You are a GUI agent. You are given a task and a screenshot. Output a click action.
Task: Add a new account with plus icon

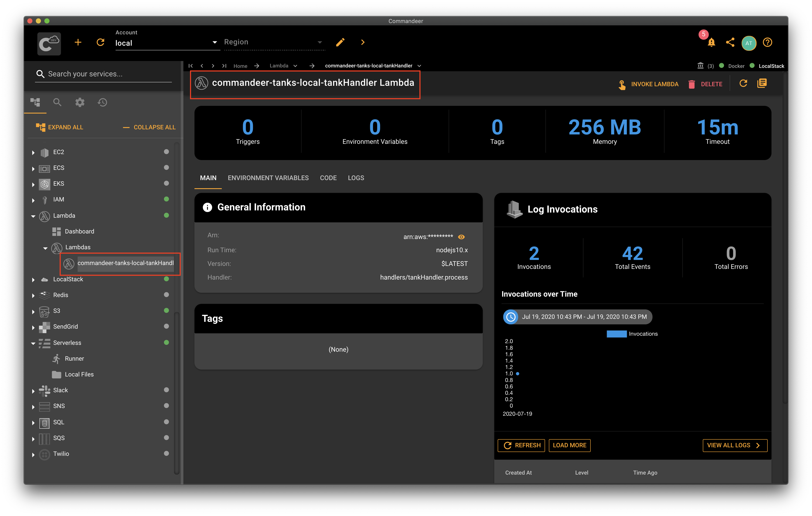78,42
